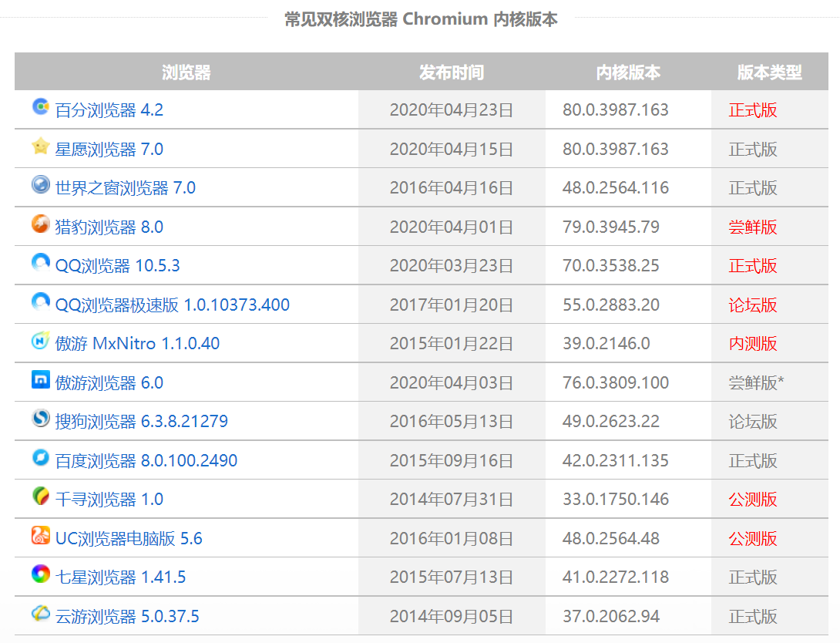Screen dimensions: 840x643
Task: Click the 千寻浏览器 icon
Action: tap(41, 497)
